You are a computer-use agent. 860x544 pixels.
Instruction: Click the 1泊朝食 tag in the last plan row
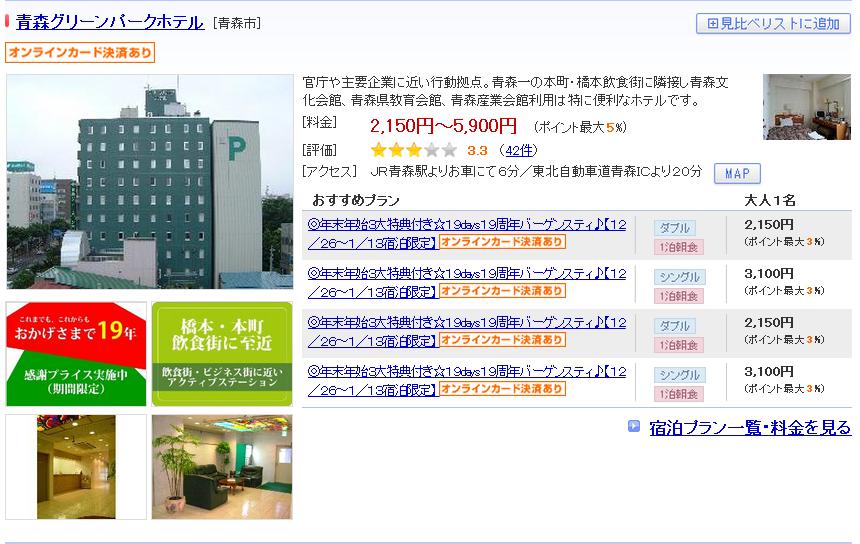point(678,394)
